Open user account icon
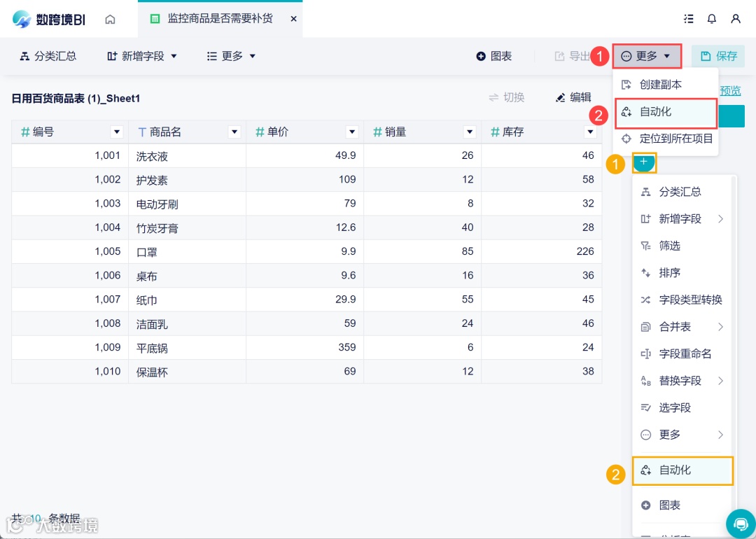Screen dimensions: 756x539 click(735, 19)
